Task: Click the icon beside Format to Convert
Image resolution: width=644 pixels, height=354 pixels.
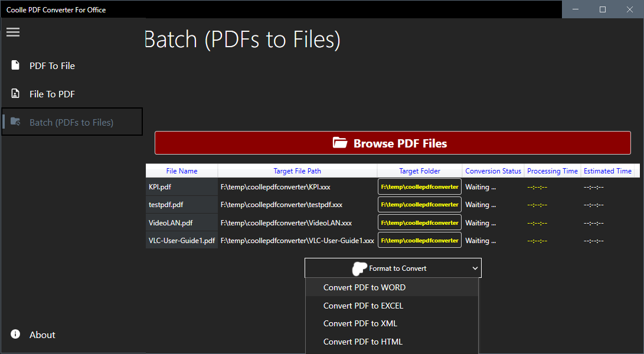Action: point(358,268)
